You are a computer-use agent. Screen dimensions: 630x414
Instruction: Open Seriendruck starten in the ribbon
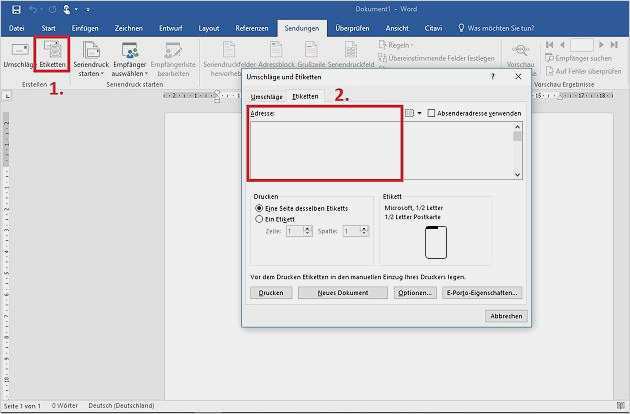90,54
